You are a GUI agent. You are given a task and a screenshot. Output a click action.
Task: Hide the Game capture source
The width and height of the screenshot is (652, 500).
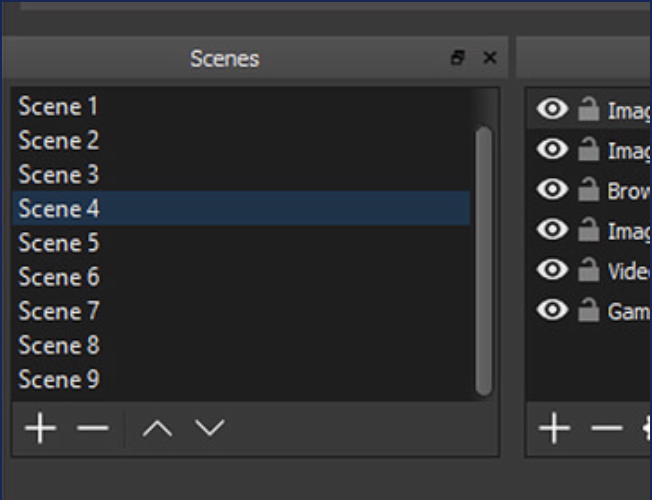(x=552, y=310)
